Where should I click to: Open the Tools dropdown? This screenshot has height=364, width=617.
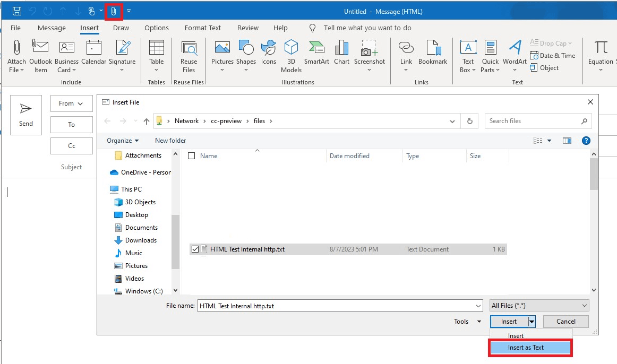tap(467, 322)
